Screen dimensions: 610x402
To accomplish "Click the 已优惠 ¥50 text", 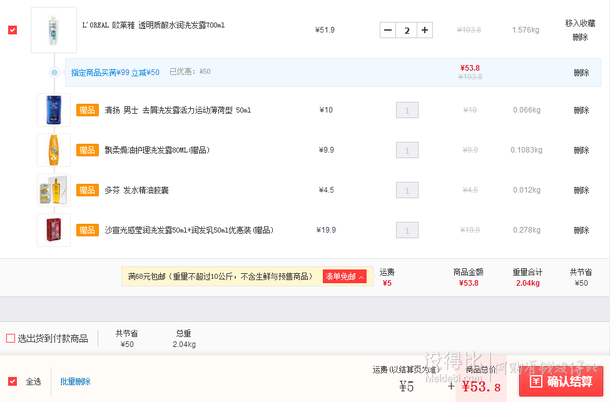I will pos(190,72).
